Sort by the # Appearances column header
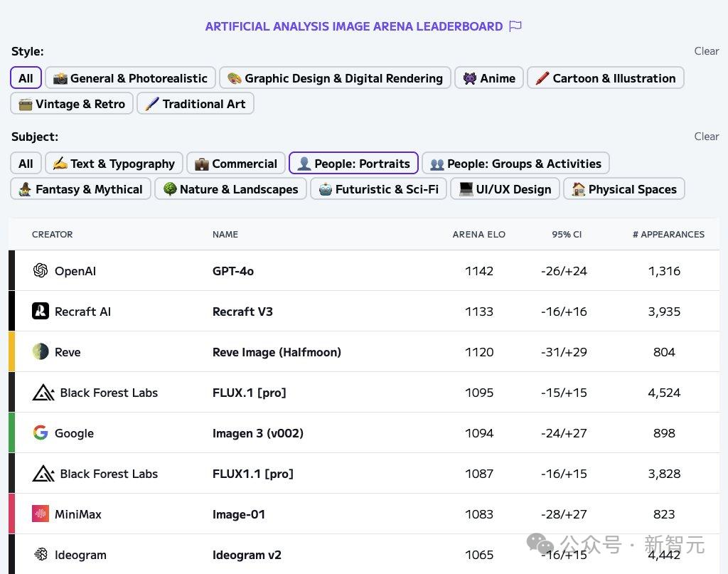728x574 pixels. pyautogui.click(x=668, y=235)
